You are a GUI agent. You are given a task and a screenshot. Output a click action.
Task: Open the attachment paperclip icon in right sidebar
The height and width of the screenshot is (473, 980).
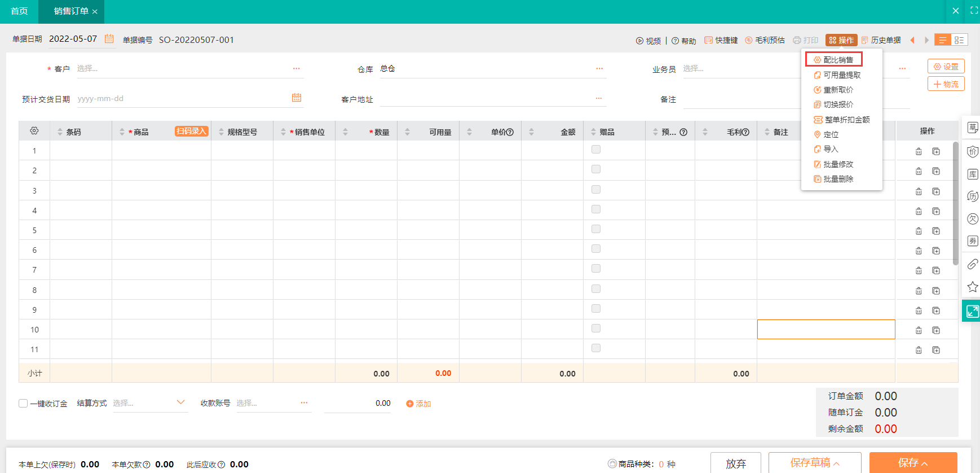pyautogui.click(x=973, y=264)
